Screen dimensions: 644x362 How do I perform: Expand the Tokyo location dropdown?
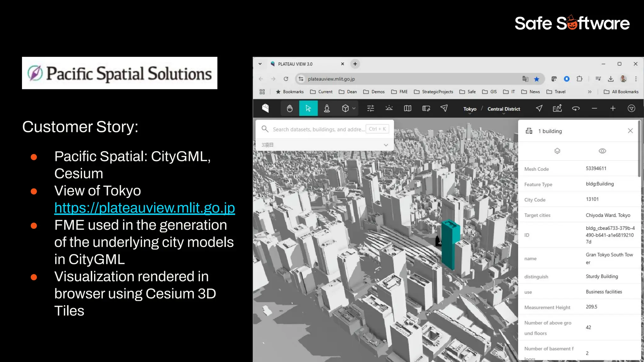coord(470,110)
